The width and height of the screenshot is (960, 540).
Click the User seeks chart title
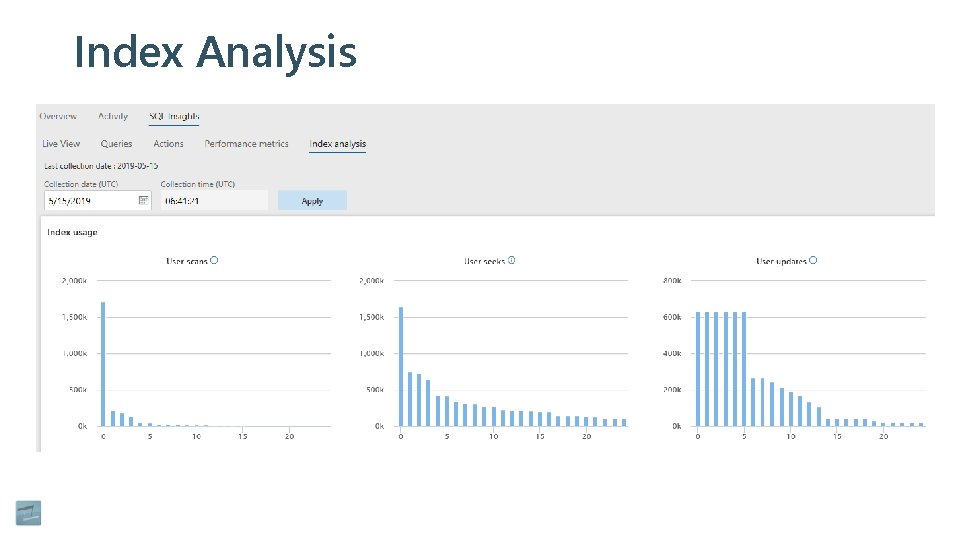tap(484, 261)
